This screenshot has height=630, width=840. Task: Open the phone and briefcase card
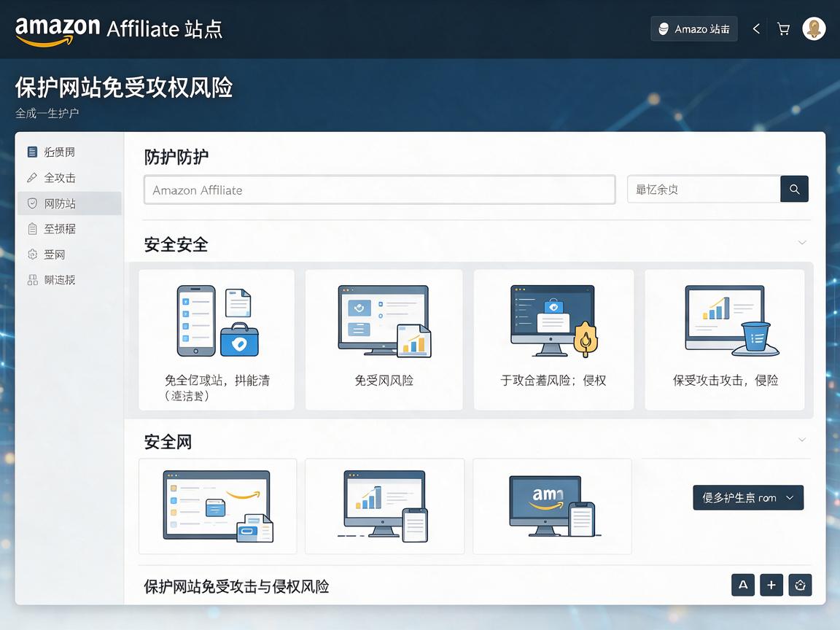[x=217, y=340]
